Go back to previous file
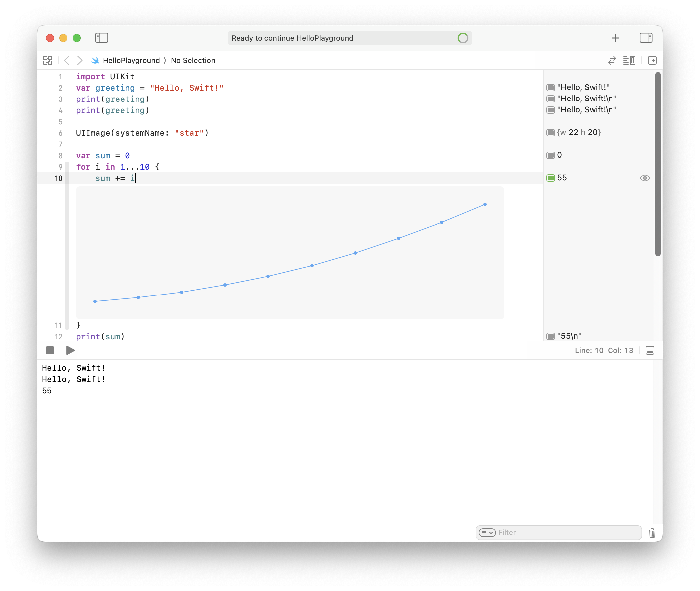700x591 pixels. [x=67, y=60]
